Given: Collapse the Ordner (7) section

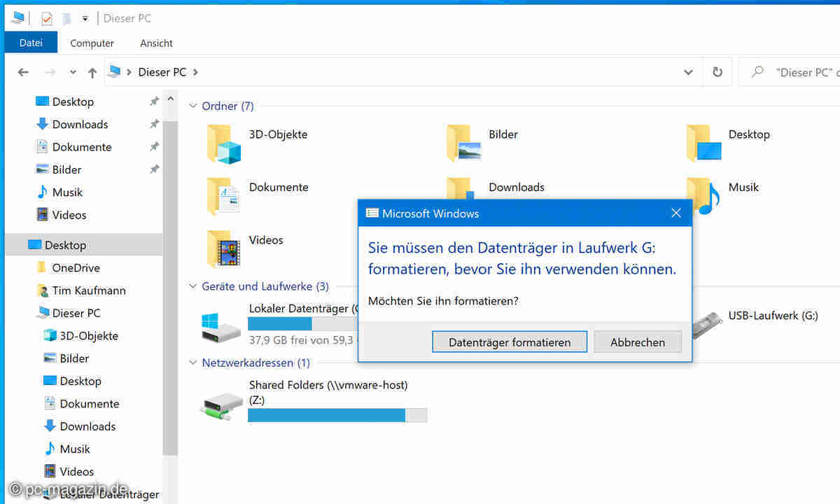Looking at the screenshot, I should pyautogui.click(x=192, y=106).
